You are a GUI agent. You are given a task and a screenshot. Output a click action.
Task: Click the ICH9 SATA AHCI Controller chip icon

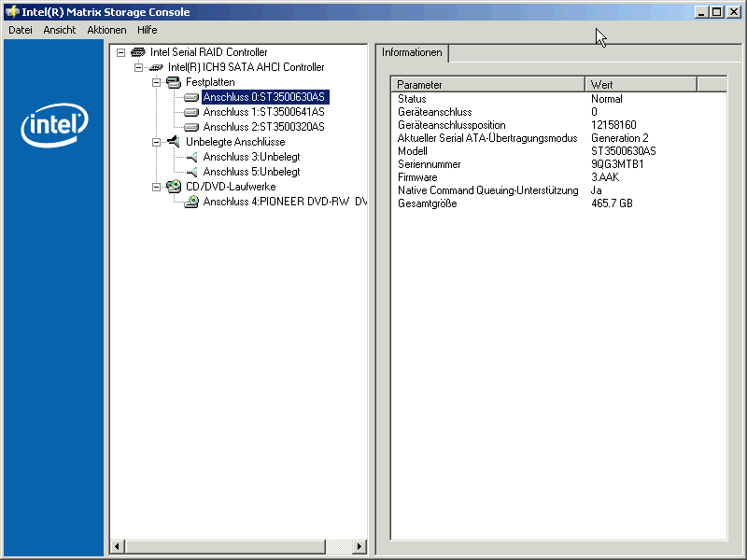click(156, 67)
